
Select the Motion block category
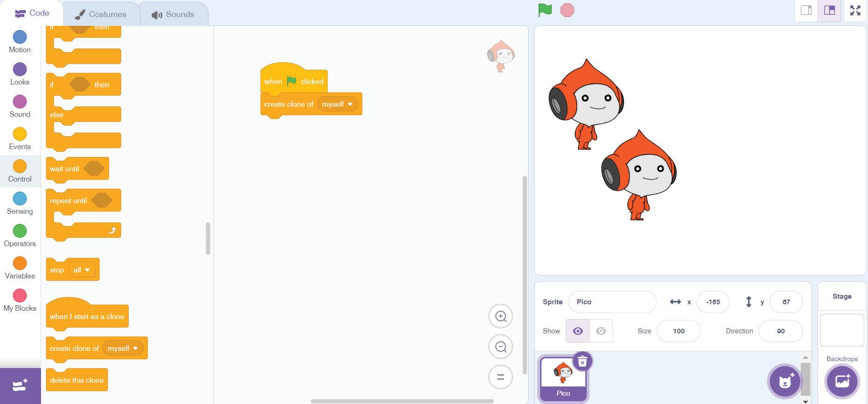pos(20,42)
